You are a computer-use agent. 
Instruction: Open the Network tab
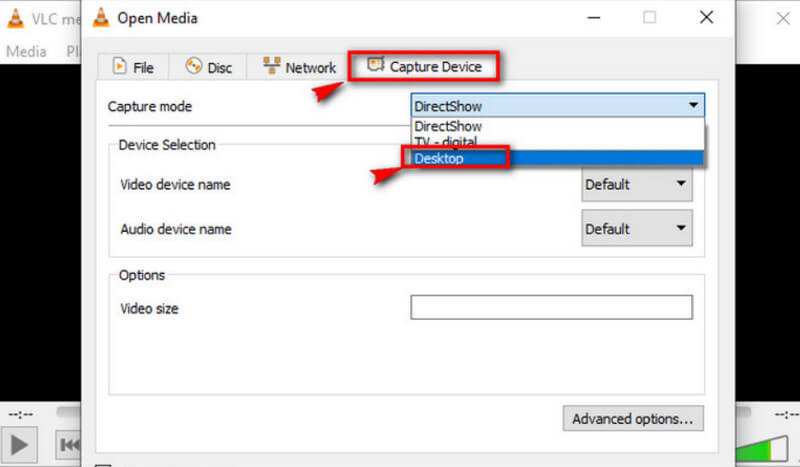[x=298, y=67]
